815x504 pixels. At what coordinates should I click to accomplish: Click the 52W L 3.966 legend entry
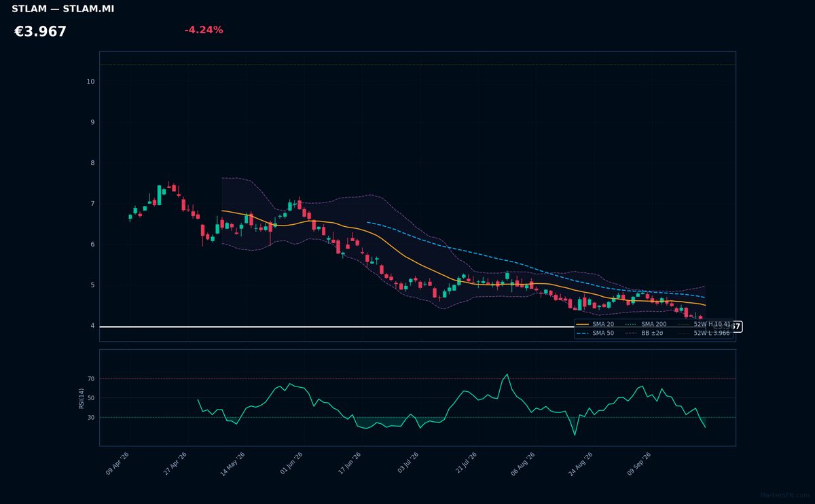(x=704, y=334)
